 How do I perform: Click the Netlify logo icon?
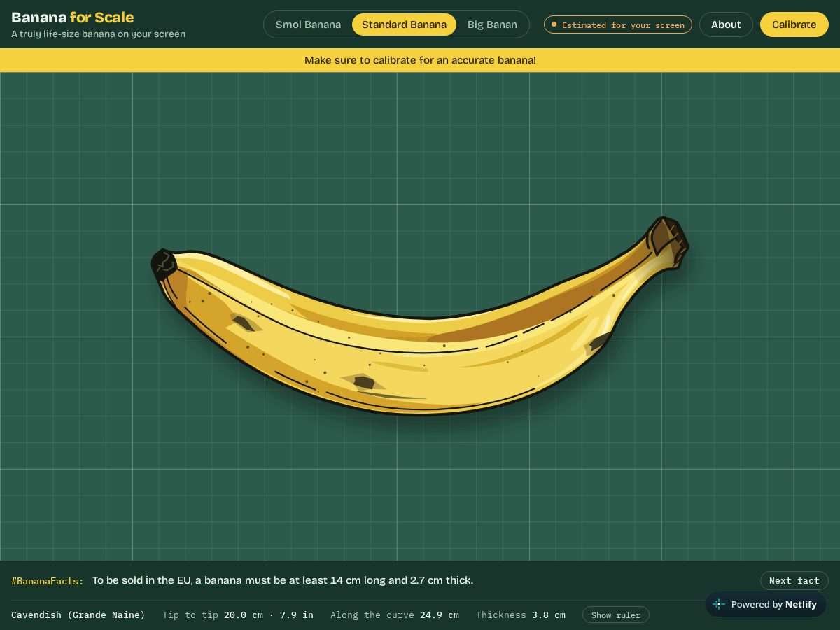coord(719,604)
